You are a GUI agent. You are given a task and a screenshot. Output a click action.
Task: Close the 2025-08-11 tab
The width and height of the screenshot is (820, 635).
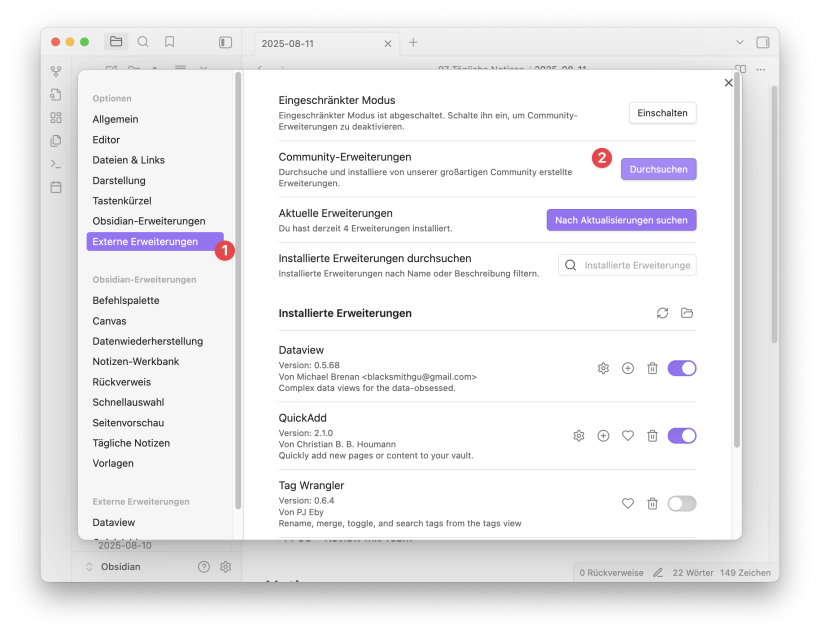tap(388, 44)
